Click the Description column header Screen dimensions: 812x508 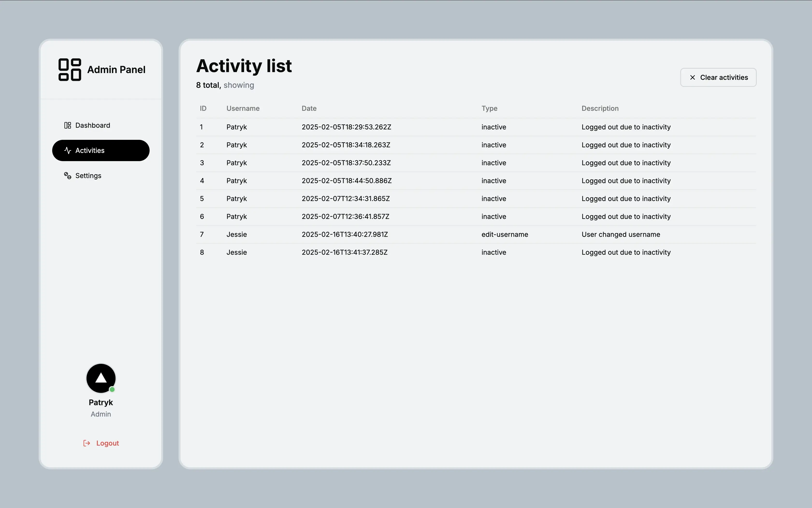pyautogui.click(x=600, y=109)
